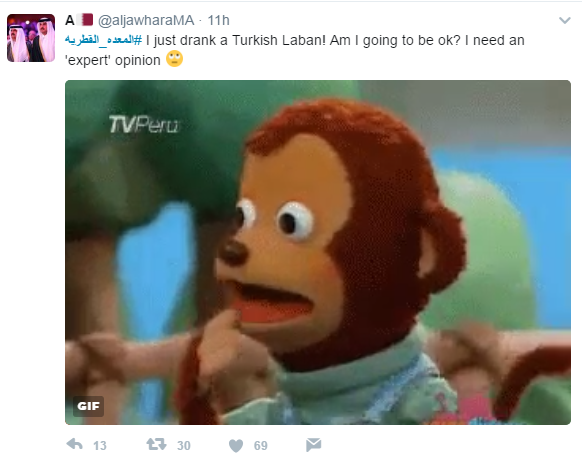Click the retweet count 30
Screen dimensions: 582x465
point(184,445)
